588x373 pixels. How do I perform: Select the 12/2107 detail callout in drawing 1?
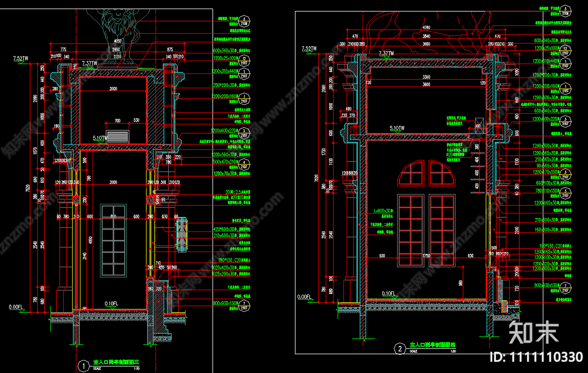pos(244,61)
